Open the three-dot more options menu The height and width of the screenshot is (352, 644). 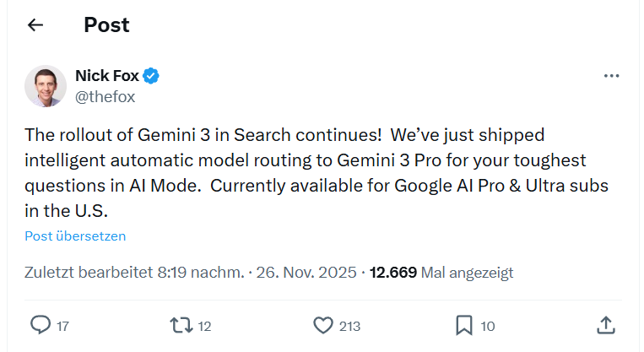612,77
